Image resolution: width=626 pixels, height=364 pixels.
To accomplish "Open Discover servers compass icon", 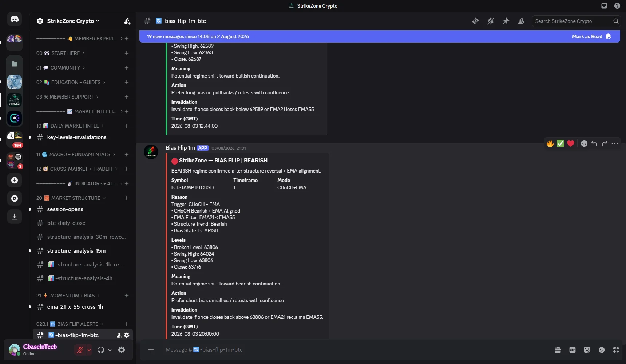I will point(15,198).
